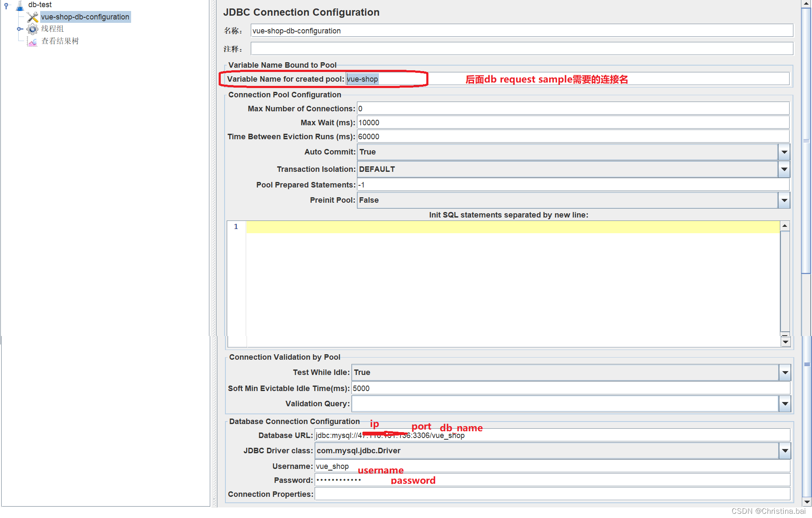812x518 pixels.
Task: Open the Auto Commit dropdown
Action: tap(784, 152)
